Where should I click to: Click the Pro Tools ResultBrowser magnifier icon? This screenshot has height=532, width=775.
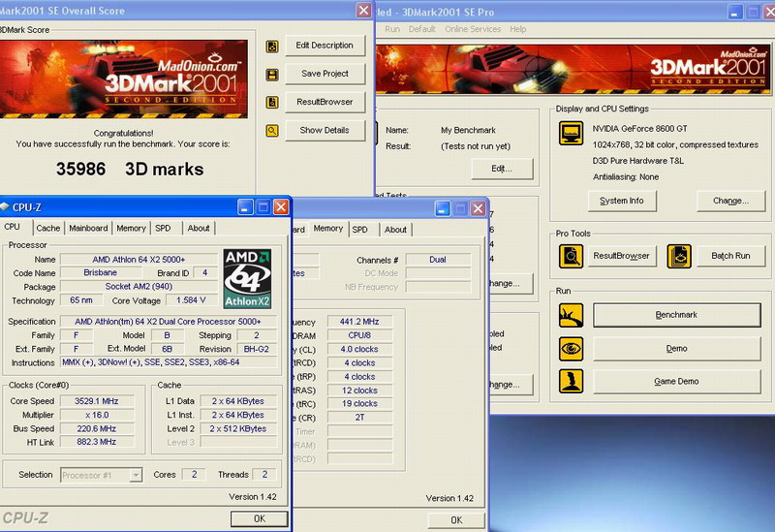[571, 257]
